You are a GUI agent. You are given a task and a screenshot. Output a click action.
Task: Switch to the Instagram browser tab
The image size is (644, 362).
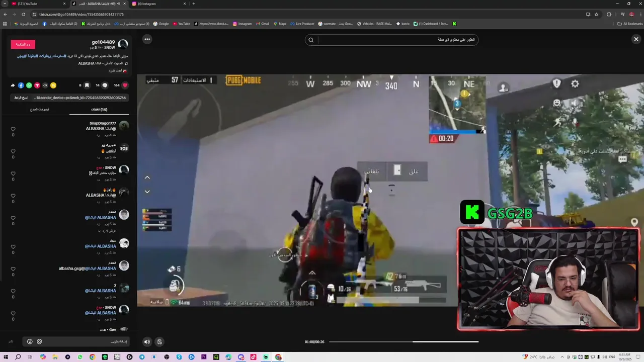point(158,4)
